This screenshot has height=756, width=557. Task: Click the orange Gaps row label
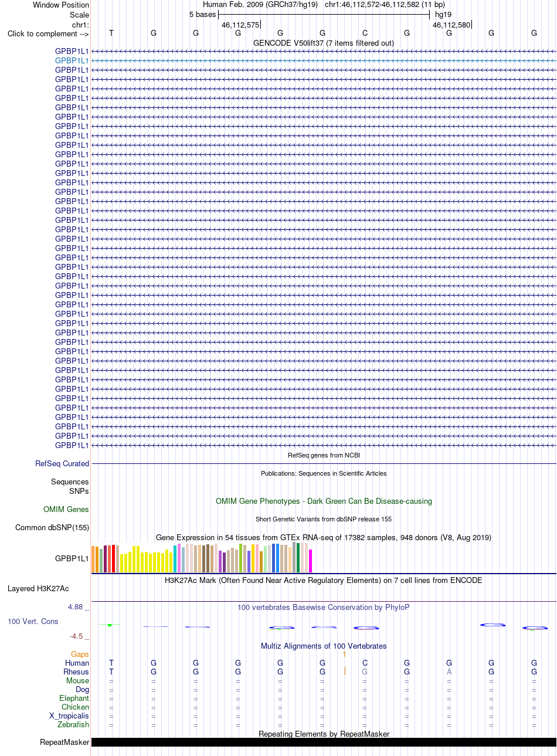[80, 654]
